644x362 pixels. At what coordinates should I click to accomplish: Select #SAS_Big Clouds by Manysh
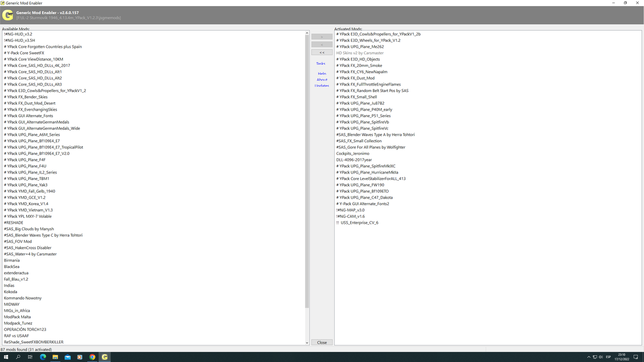click(x=29, y=229)
